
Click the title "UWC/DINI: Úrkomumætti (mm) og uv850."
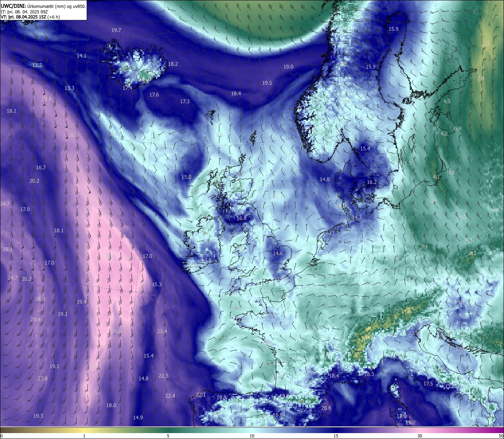tap(43, 6)
